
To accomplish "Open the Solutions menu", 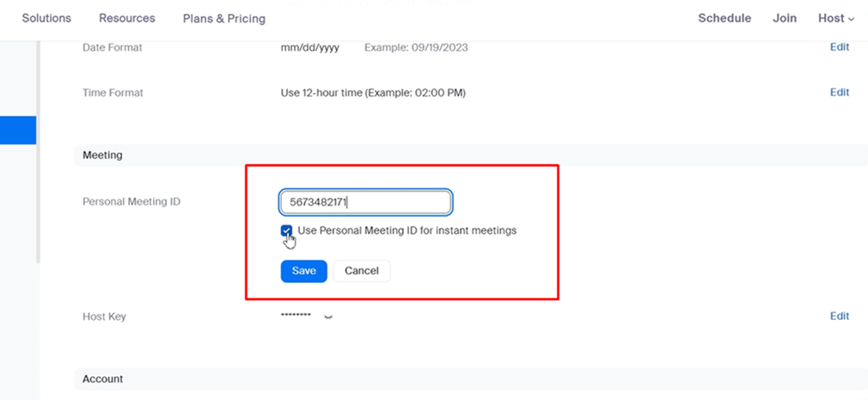I will pos(46,18).
